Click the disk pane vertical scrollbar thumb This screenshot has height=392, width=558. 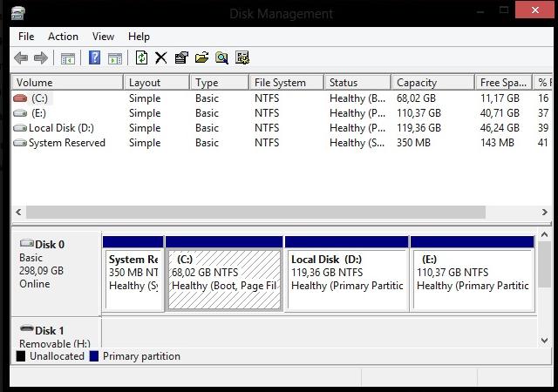544,264
